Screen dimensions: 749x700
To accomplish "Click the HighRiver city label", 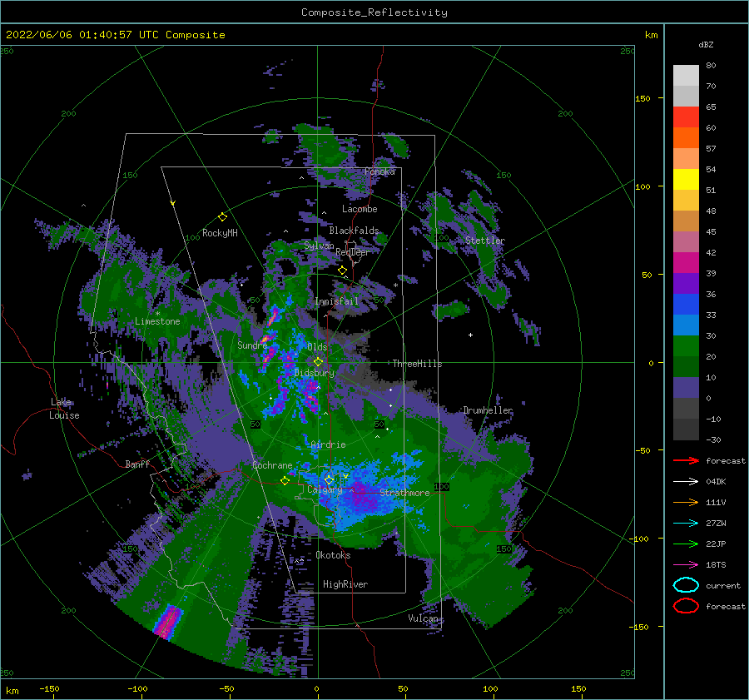I will pyautogui.click(x=345, y=584).
